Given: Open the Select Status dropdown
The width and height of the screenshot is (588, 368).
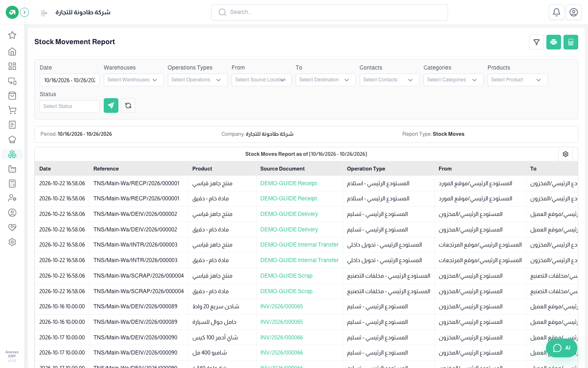Looking at the screenshot, I should click(69, 106).
